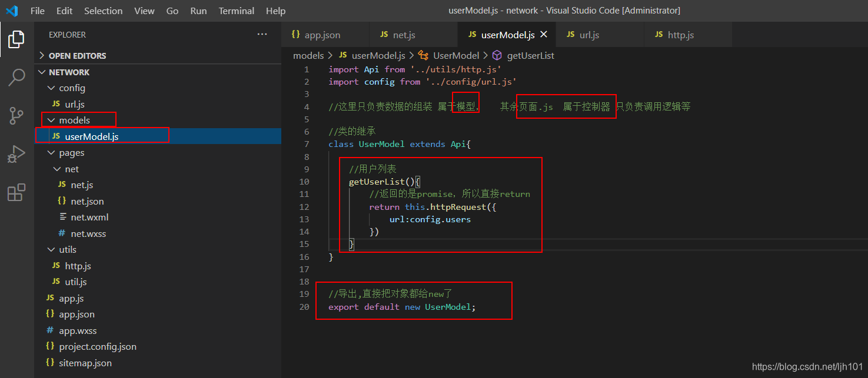Open the View menu

145,11
